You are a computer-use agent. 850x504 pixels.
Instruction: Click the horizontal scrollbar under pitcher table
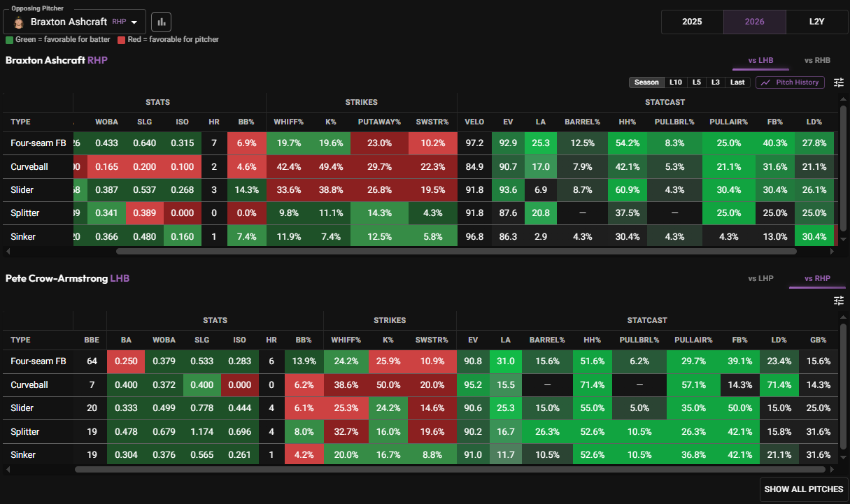(456, 250)
